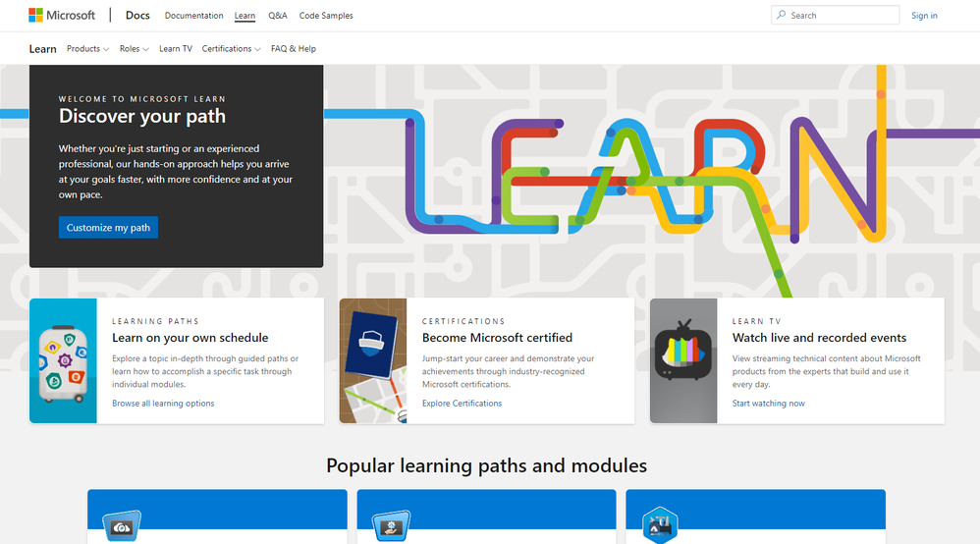This screenshot has width=980, height=544.
Task: Expand the Roles dropdown
Action: (x=134, y=49)
